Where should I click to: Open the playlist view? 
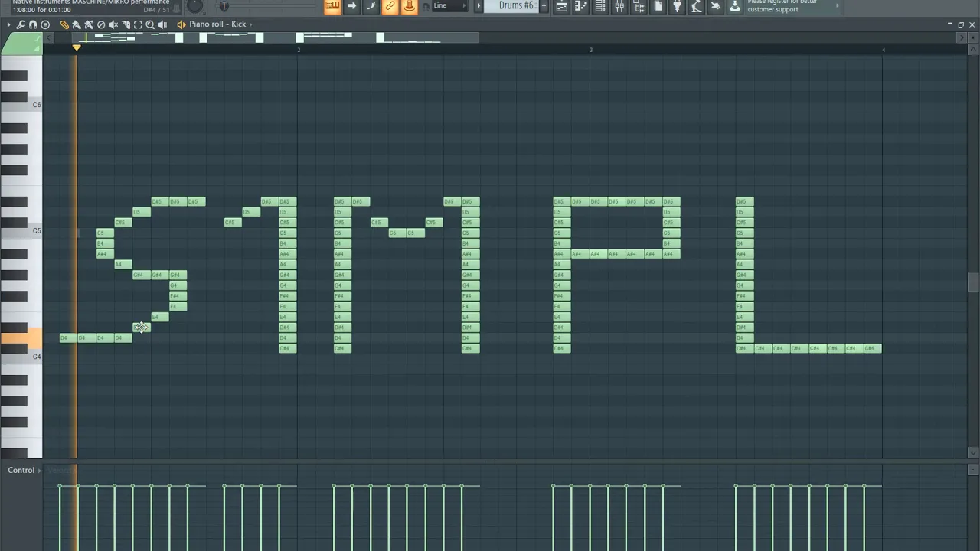point(562,6)
